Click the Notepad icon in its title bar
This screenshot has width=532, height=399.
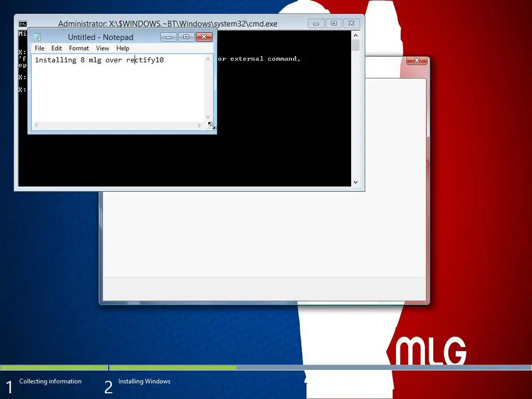(37, 37)
